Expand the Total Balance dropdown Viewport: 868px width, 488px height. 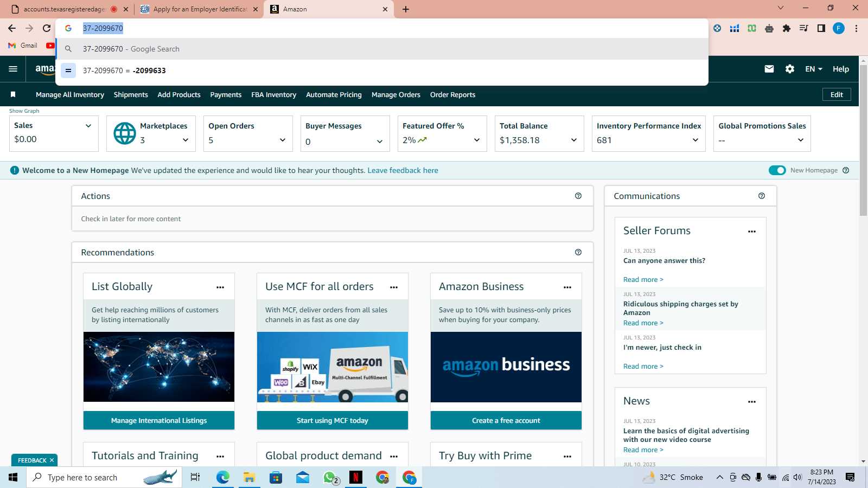(x=574, y=140)
